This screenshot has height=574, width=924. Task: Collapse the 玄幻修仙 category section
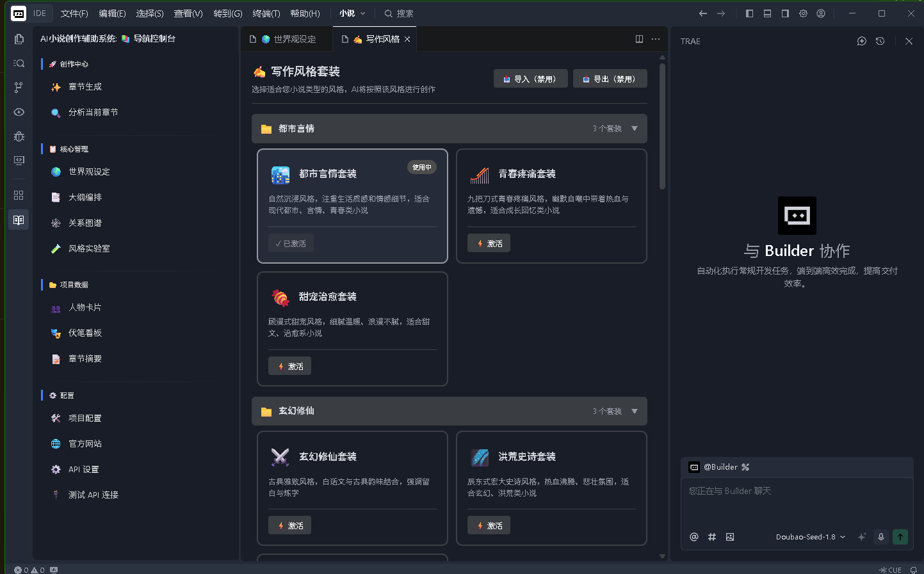[x=634, y=411]
